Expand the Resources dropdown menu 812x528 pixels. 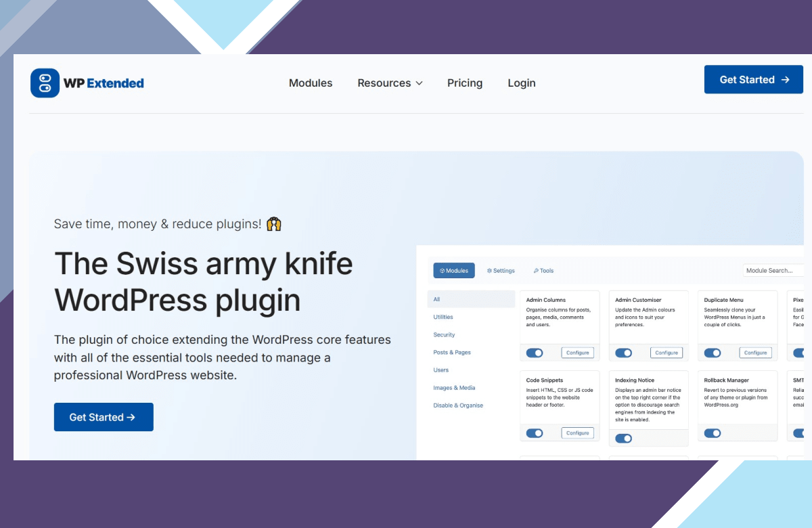(x=390, y=83)
